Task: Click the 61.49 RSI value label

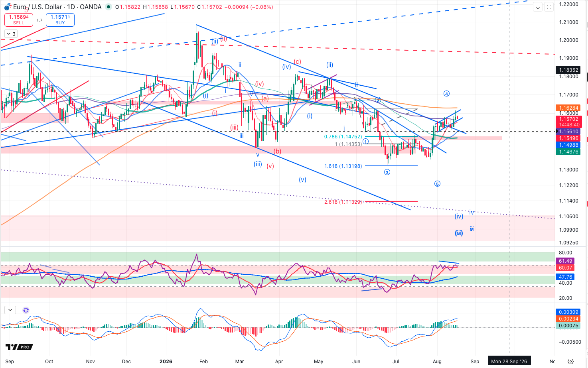Action: [x=565, y=261]
